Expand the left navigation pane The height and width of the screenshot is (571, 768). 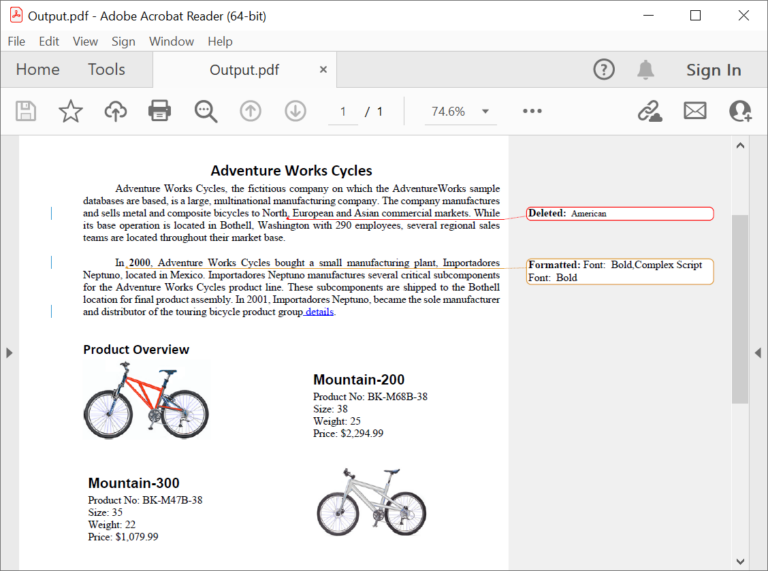10,352
